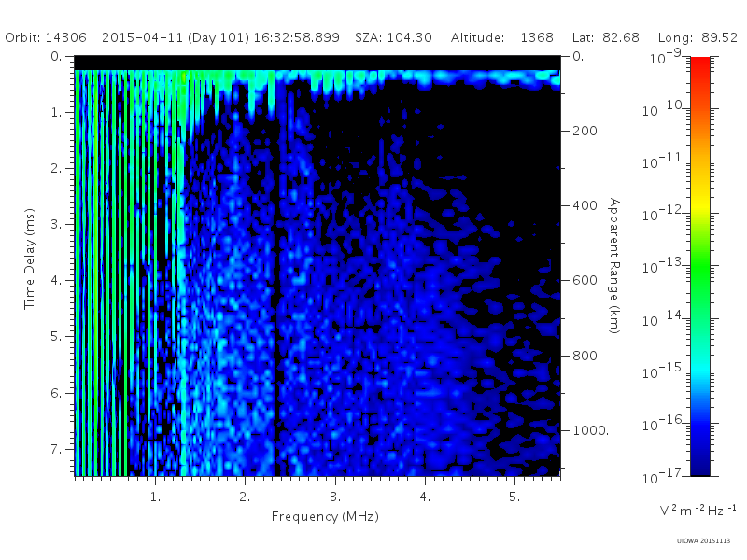
Task: Click the 'Apparent Range (km)' axis label
Action: point(614,266)
